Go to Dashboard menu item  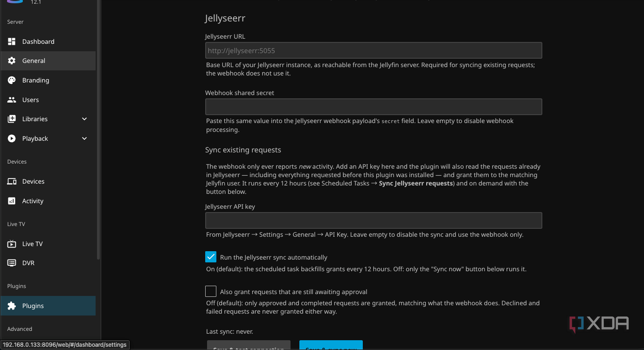(x=48, y=41)
